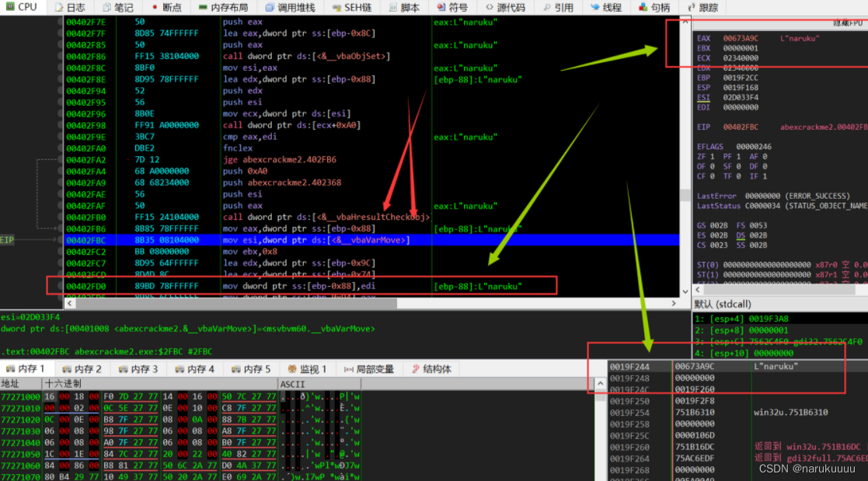Screen dimensions: 868x481
Task: Click the 十六进制 column header in dump
Action: pyautogui.click(x=160, y=384)
